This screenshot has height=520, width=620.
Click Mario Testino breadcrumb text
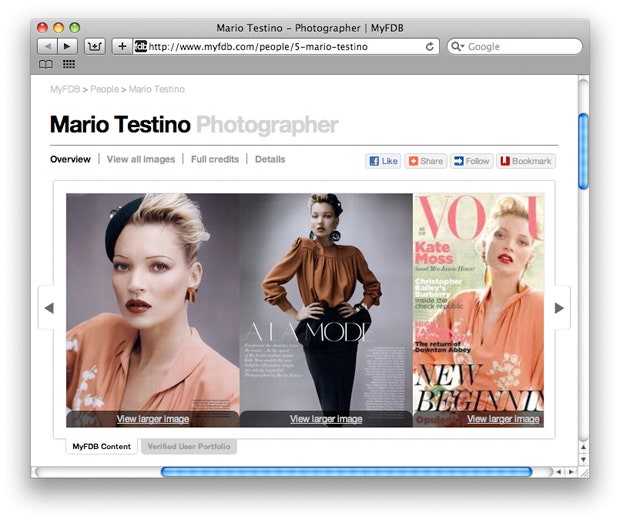[x=157, y=89]
